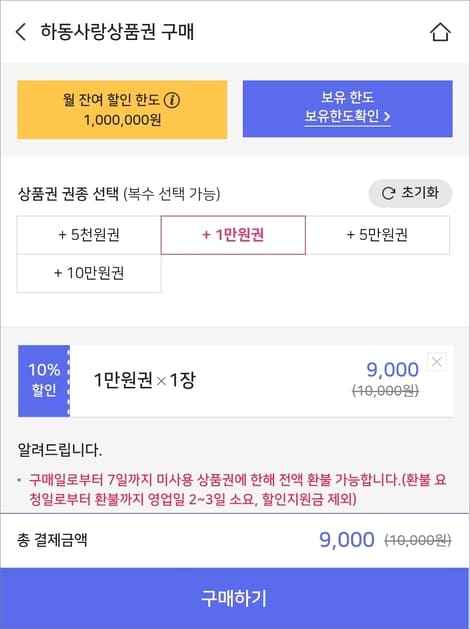The height and width of the screenshot is (629, 470).
Task: Click the refresh icon in 초기화
Action: pyautogui.click(x=388, y=193)
